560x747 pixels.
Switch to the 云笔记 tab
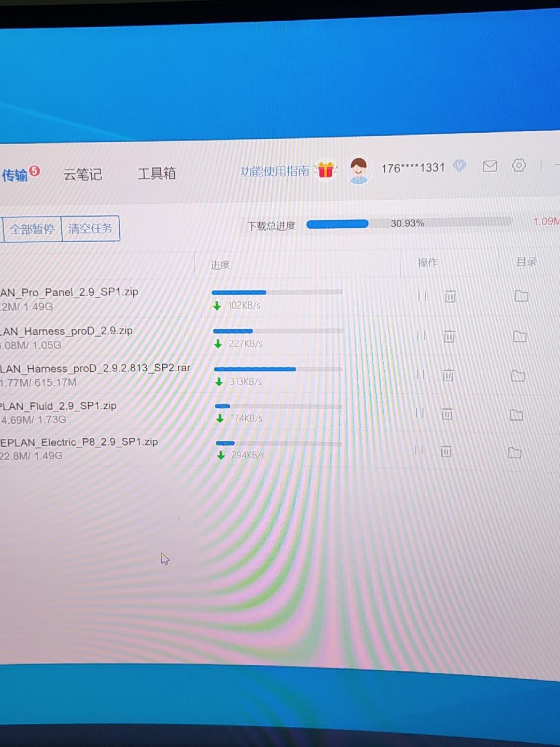pyautogui.click(x=82, y=174)
